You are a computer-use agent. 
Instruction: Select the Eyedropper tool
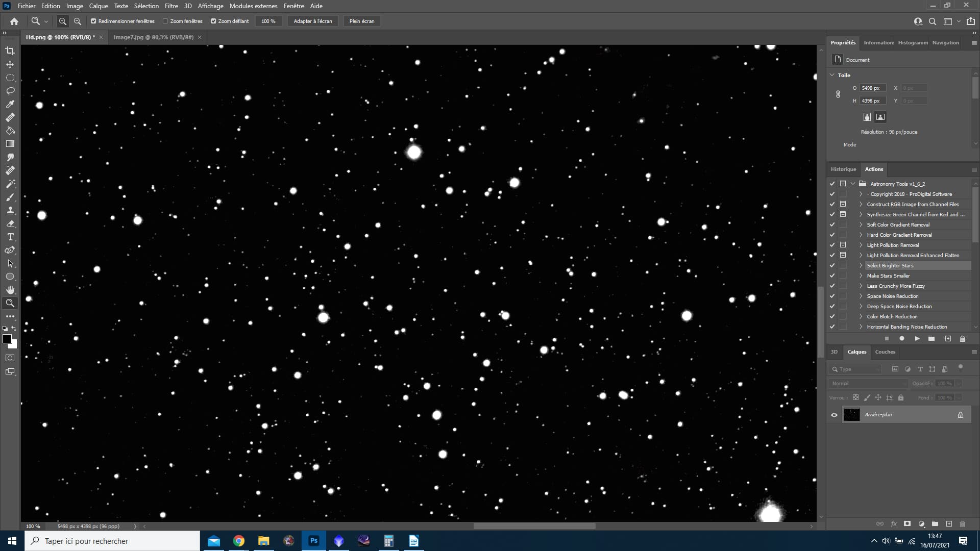point(10,104)
